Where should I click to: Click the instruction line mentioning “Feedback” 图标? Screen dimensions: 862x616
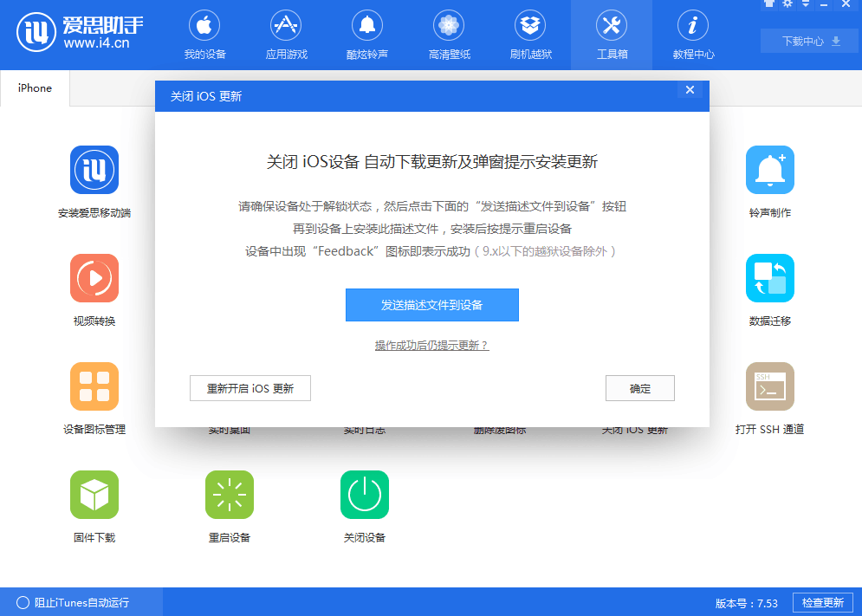pos(432,251)
